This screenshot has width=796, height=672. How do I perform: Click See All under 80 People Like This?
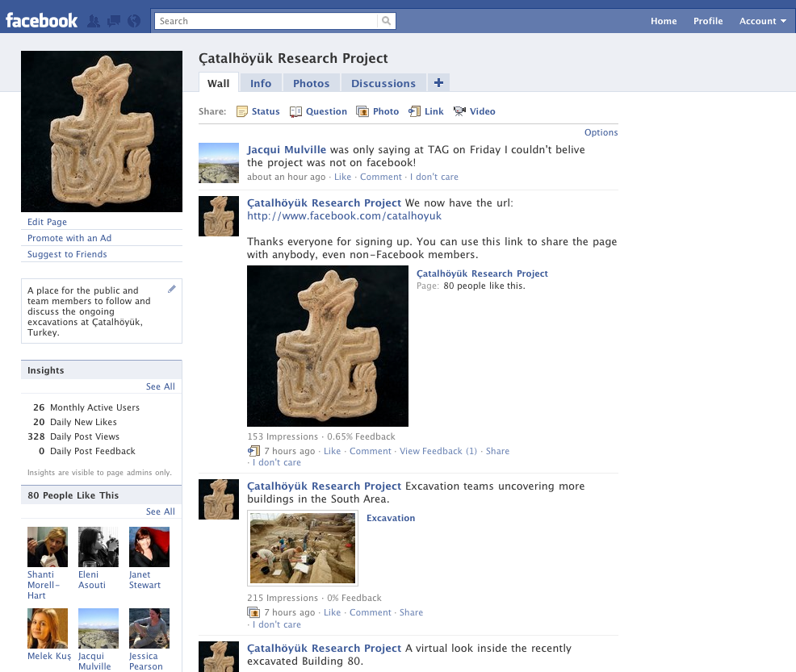click(x=161, y=511)
